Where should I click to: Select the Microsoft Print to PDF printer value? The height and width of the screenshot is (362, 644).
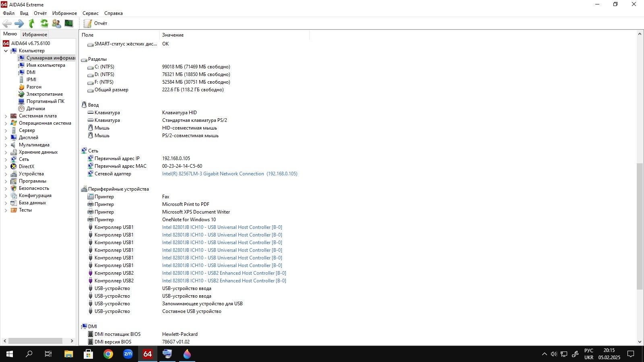pyautogui.click(x=186, y=204)
